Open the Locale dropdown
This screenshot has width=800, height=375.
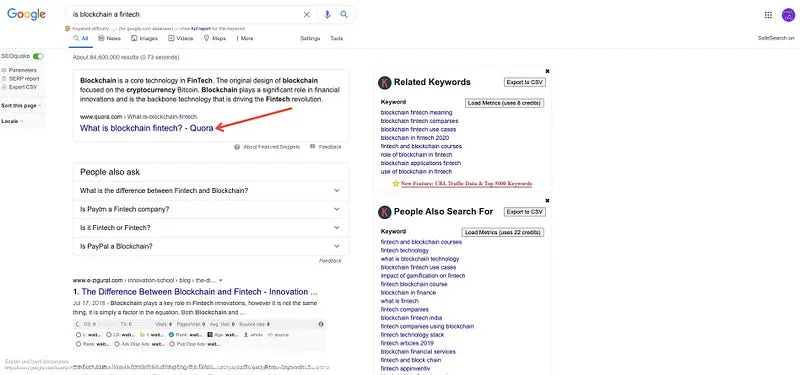[11, 121]
